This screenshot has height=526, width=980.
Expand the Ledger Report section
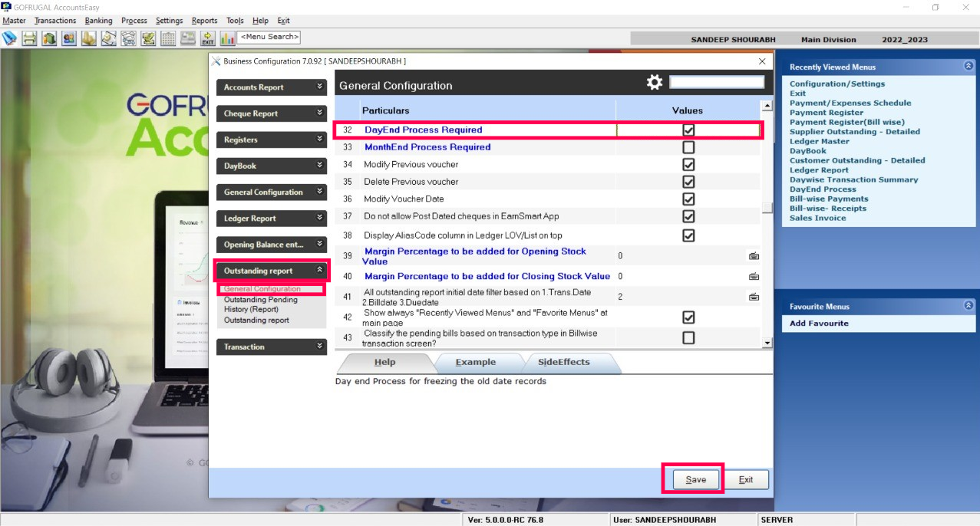(272, 219)
